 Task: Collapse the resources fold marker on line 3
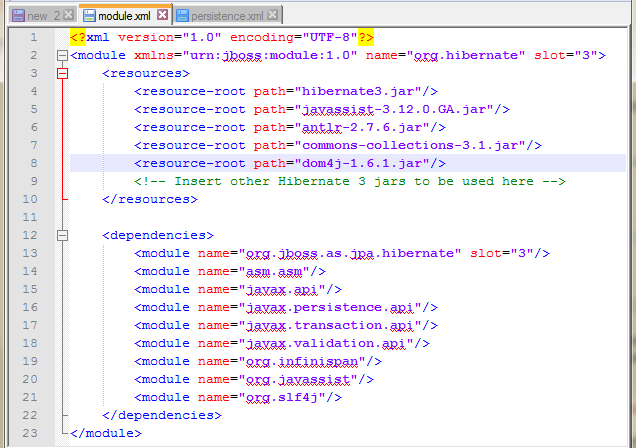[x=62, y=73]
